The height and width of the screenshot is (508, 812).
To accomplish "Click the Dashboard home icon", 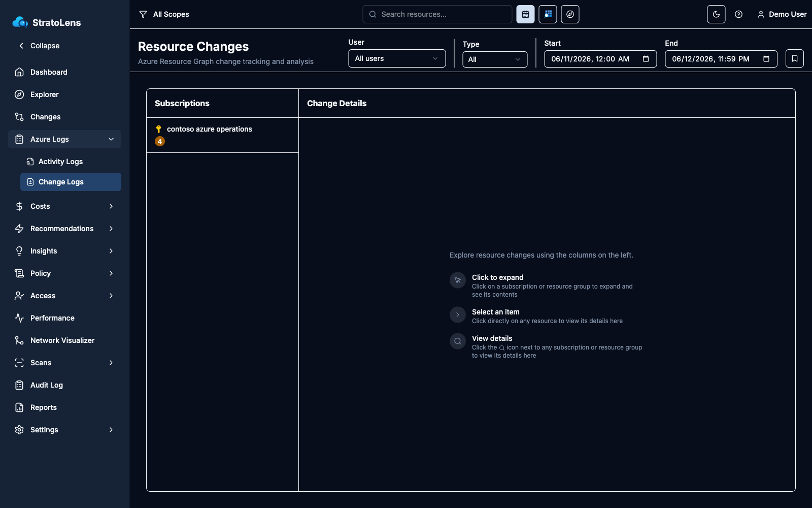I will tap(19, 72).
